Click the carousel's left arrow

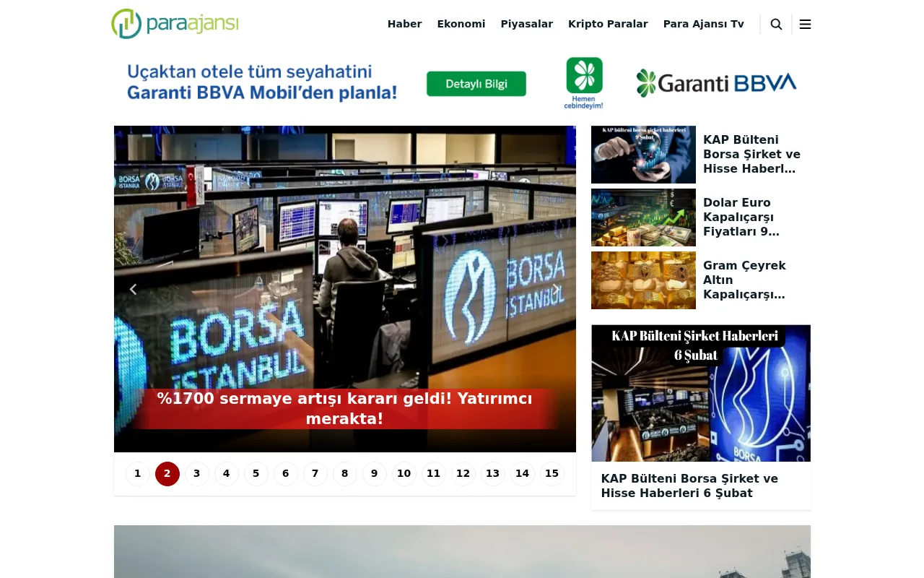(x=133, y=289)
